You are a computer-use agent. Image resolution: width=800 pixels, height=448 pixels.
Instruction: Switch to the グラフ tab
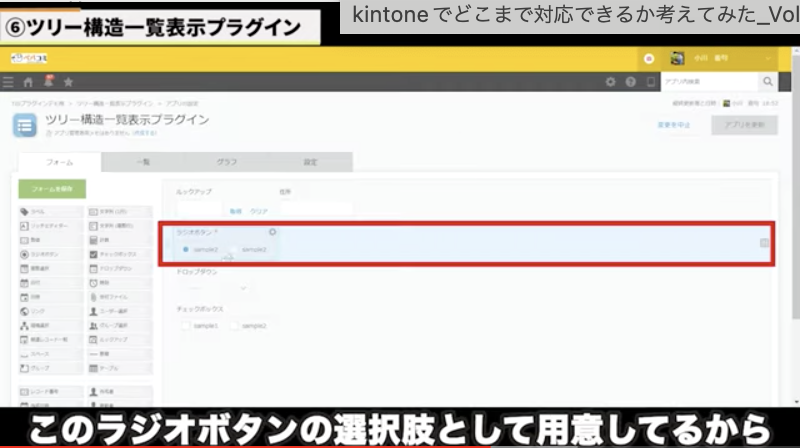pyautogui.click(x=227, y=162)
